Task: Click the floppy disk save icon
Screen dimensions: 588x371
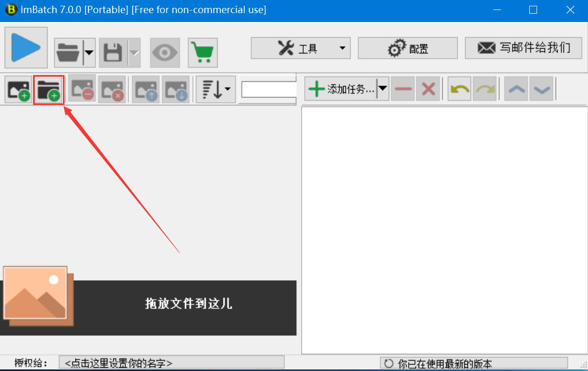Action: [113, 52]
